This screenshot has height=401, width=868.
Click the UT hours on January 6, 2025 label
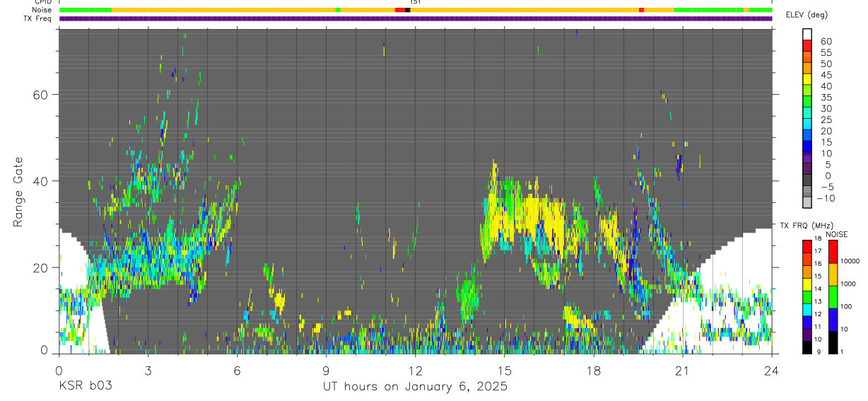415,387
